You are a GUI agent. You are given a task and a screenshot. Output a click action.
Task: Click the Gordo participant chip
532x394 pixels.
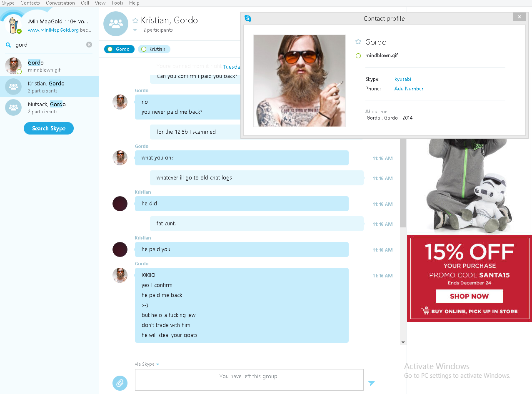[119, 49]
